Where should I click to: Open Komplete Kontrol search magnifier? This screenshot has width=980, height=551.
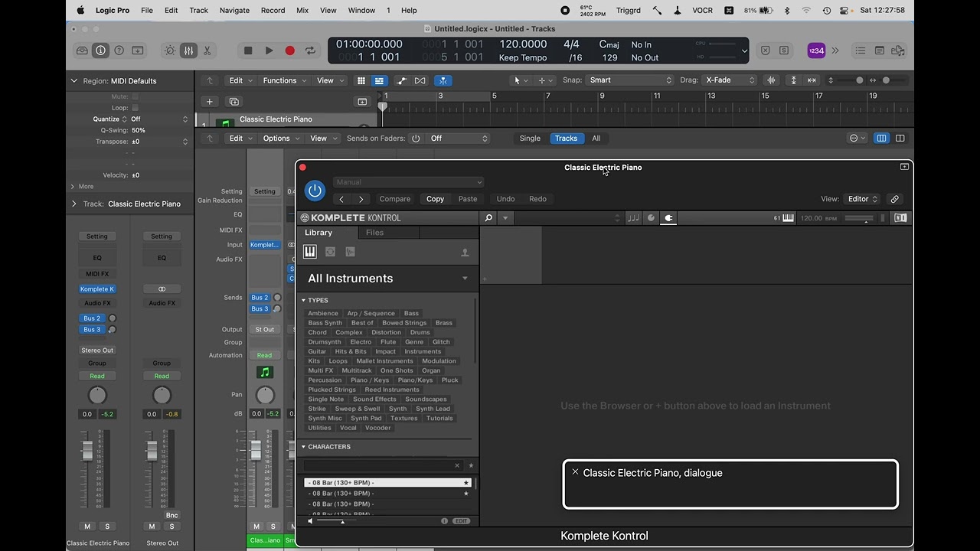coord(488,218)
